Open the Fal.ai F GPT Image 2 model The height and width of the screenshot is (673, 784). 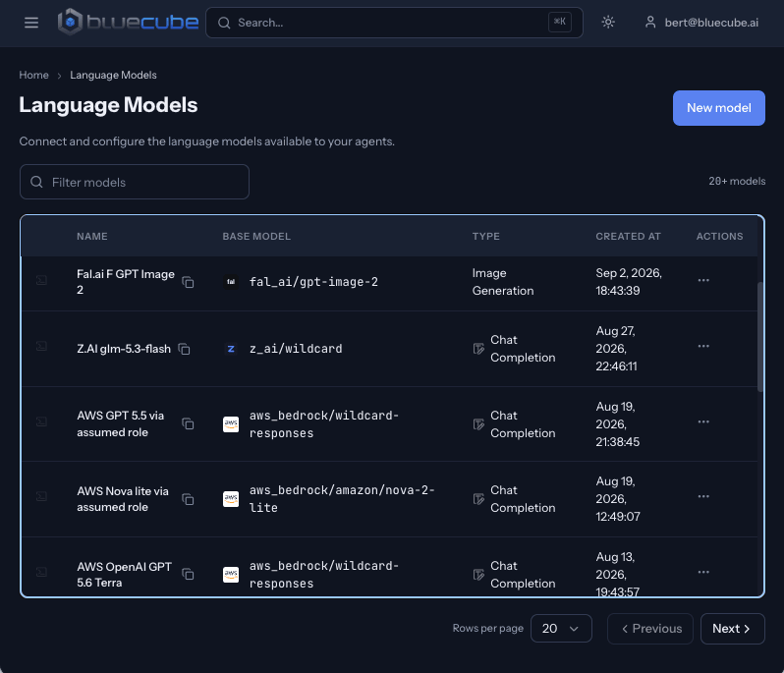pyautogui.click(x=126, y=282)
